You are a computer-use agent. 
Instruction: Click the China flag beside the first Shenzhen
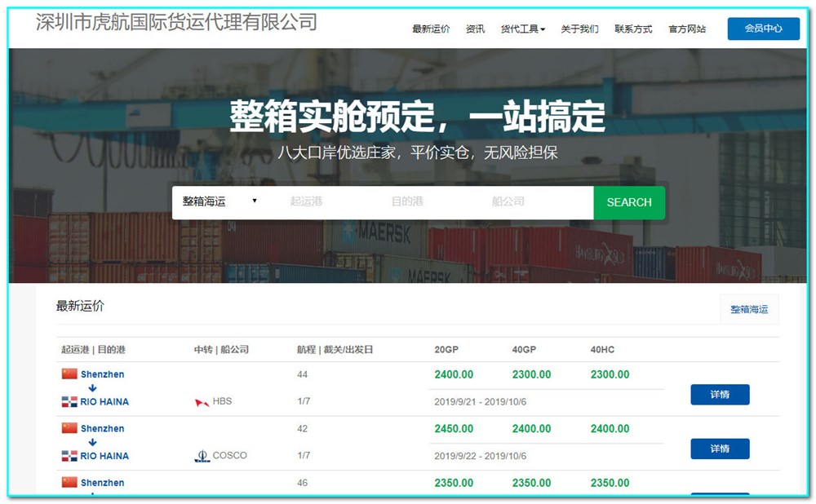71,374
